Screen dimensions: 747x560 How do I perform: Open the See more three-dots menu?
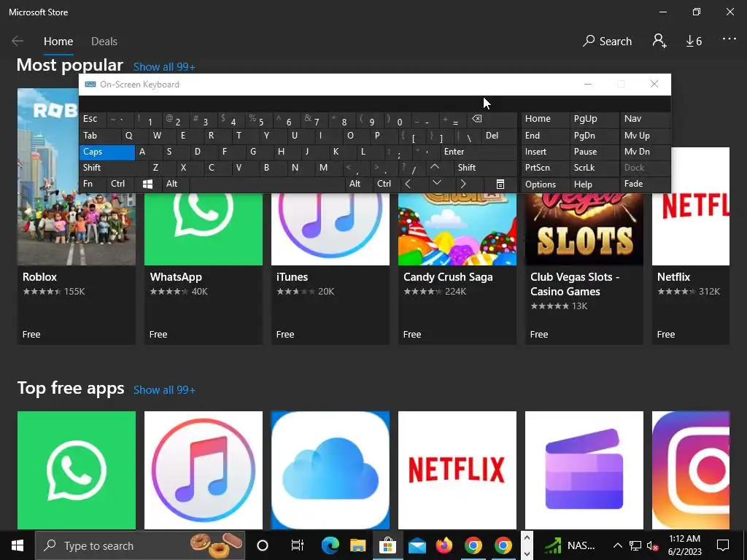729,39
